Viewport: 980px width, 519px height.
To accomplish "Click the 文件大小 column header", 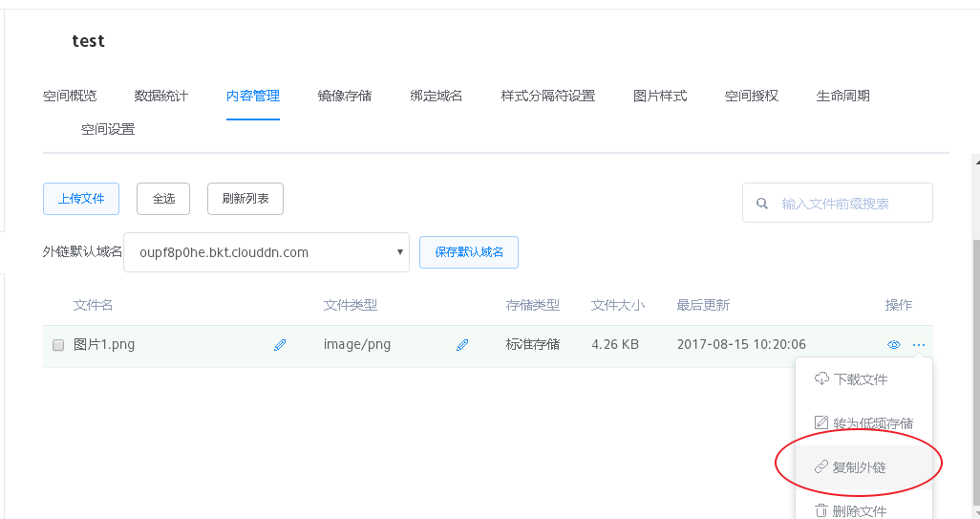I will point(618,305).
